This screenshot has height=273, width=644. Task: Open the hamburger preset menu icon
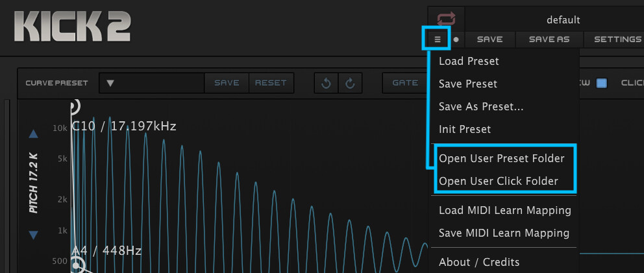438,40
